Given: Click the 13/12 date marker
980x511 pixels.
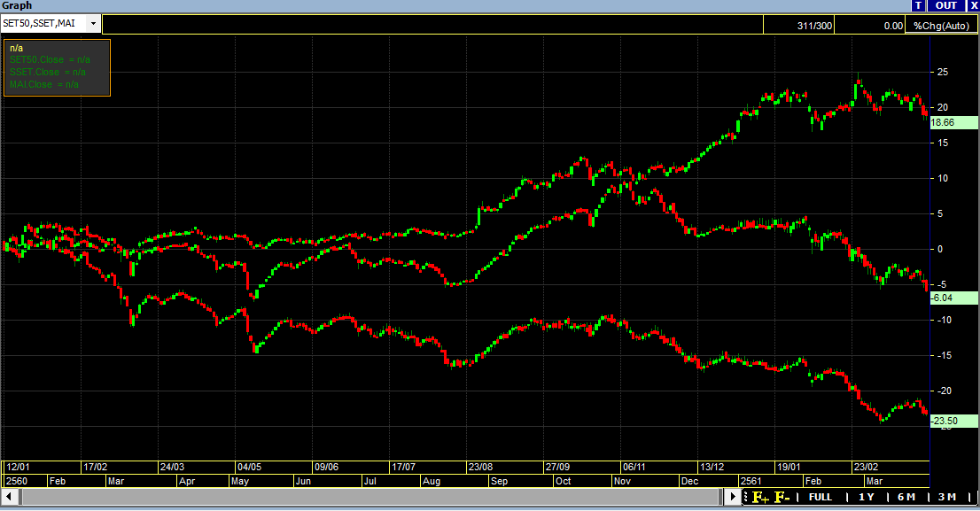Looking at the screenshot, I should coord(712,468).
